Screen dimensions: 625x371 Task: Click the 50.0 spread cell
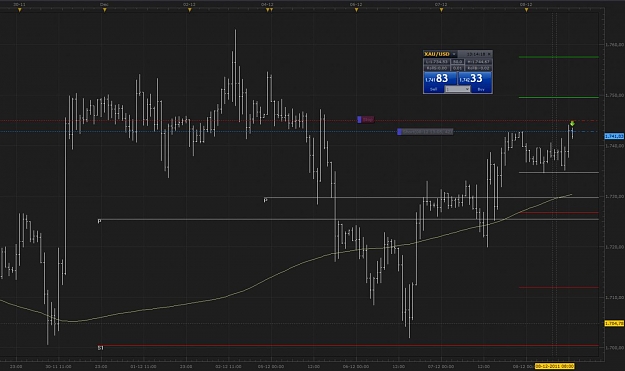tap(458, 62)
